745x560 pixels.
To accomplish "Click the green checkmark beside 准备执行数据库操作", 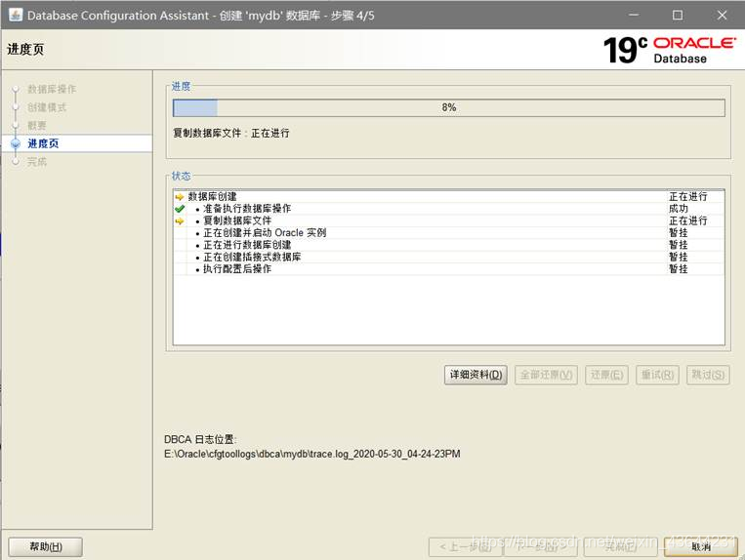I will click(x=179, y=209).
